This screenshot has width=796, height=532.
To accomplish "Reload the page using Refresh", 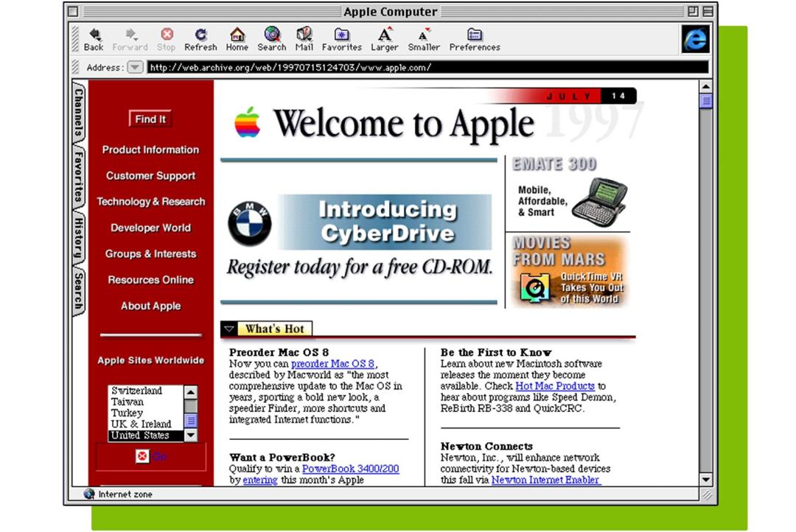I will [200, 40].
